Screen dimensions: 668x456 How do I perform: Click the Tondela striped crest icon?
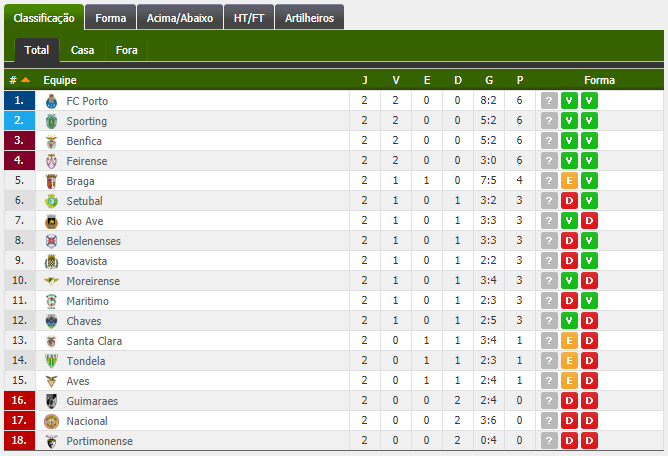tap(51, 361)
